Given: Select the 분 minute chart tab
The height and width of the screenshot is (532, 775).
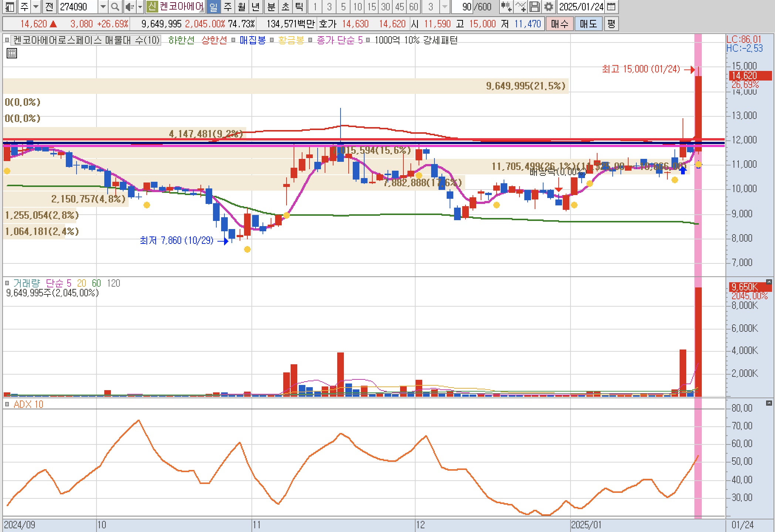Looking at the screenshot, I should (271, 7).
